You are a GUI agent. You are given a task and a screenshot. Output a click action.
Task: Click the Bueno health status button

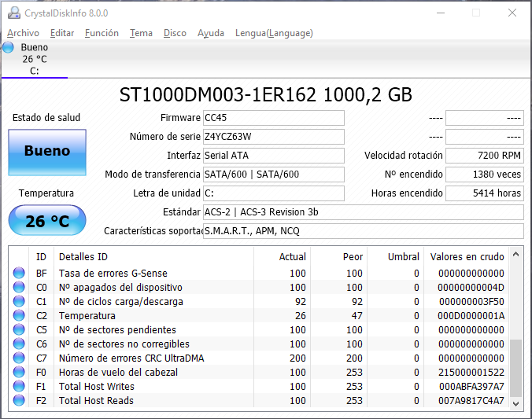coord(46,151)
